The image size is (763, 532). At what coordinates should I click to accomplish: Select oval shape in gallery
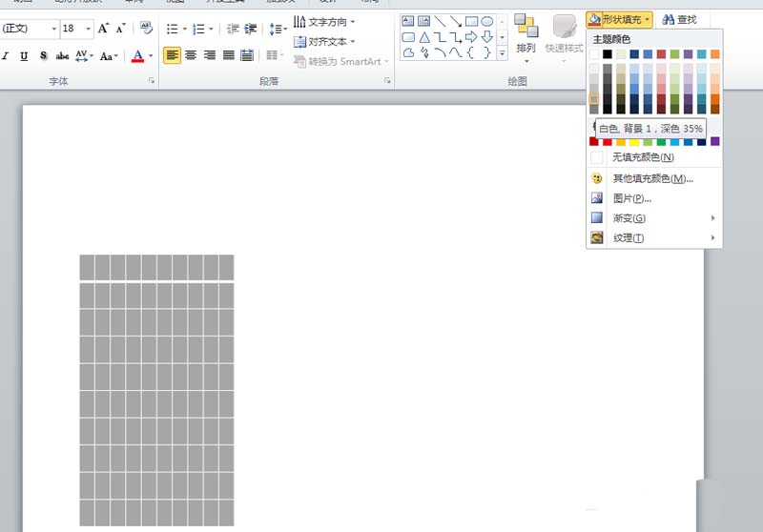pyautogui.click(x=486, y=21)
